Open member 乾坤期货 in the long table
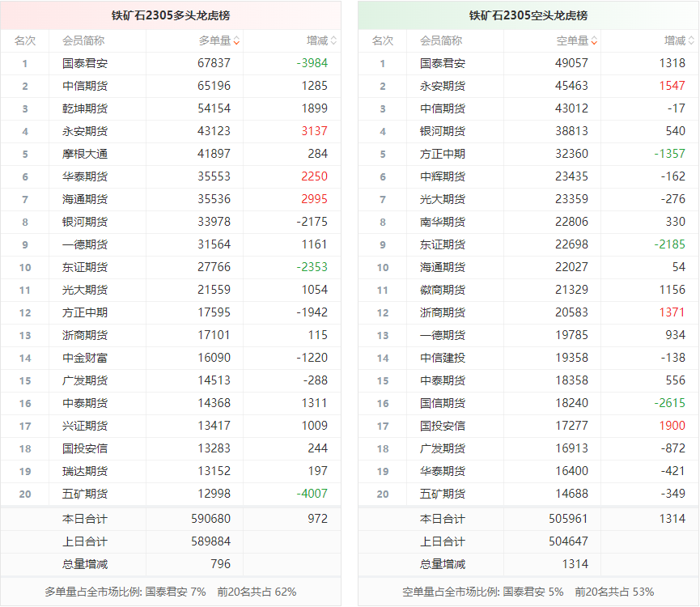 point(85,108)
